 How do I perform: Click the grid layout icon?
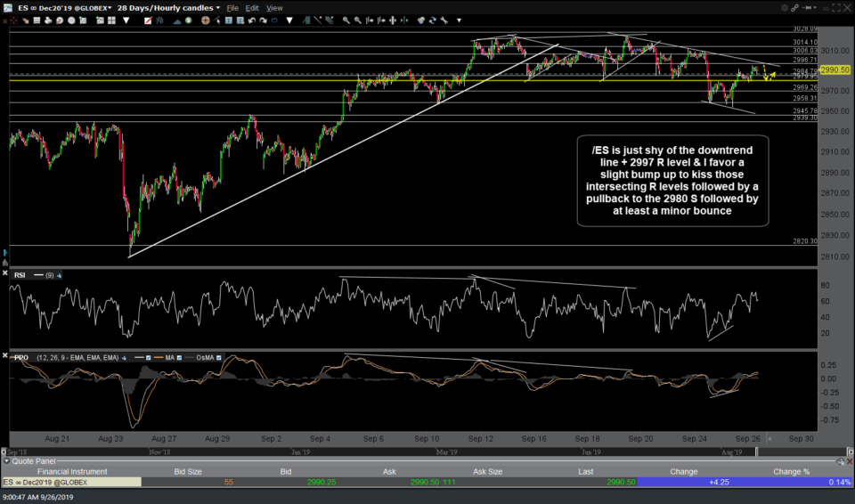coord(37,20)
